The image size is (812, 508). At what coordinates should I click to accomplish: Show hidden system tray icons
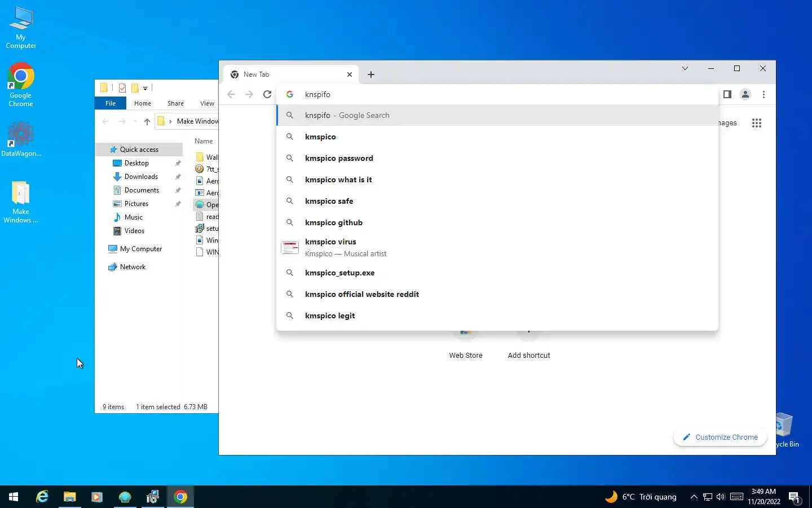(x=694, y=497)
